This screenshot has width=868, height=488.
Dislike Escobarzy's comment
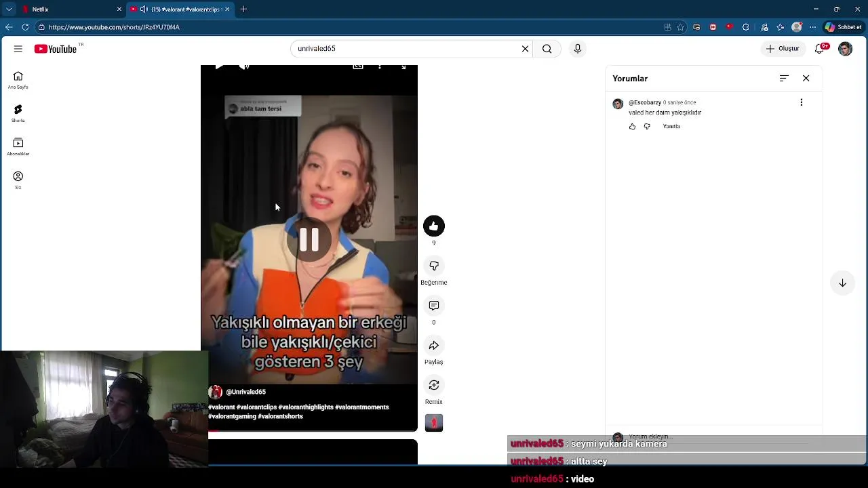click(647, 127)
